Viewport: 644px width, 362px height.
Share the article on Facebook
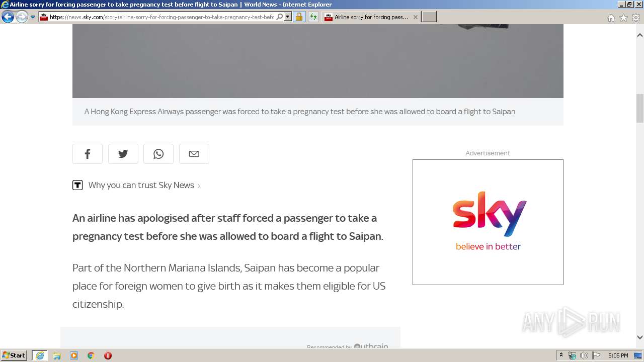[88, 154]
